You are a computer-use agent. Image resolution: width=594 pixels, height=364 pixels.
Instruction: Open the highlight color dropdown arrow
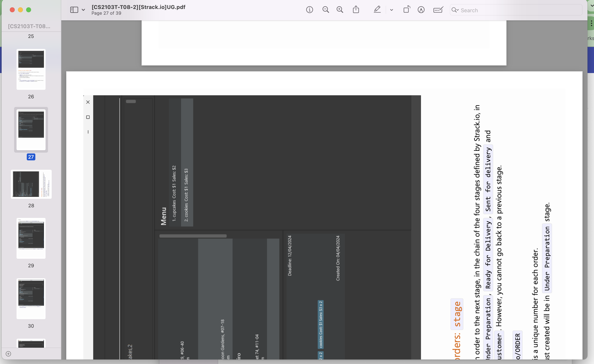point(392,10)
